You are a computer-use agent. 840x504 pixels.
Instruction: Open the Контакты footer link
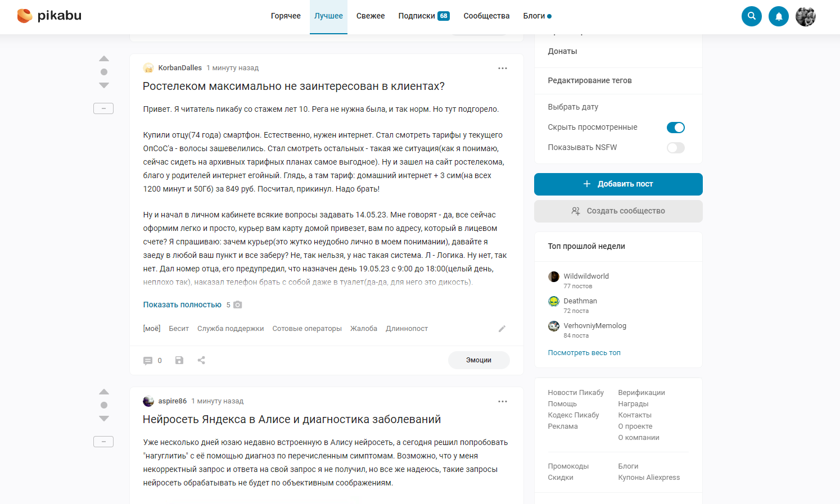click(x=635, y=415)
